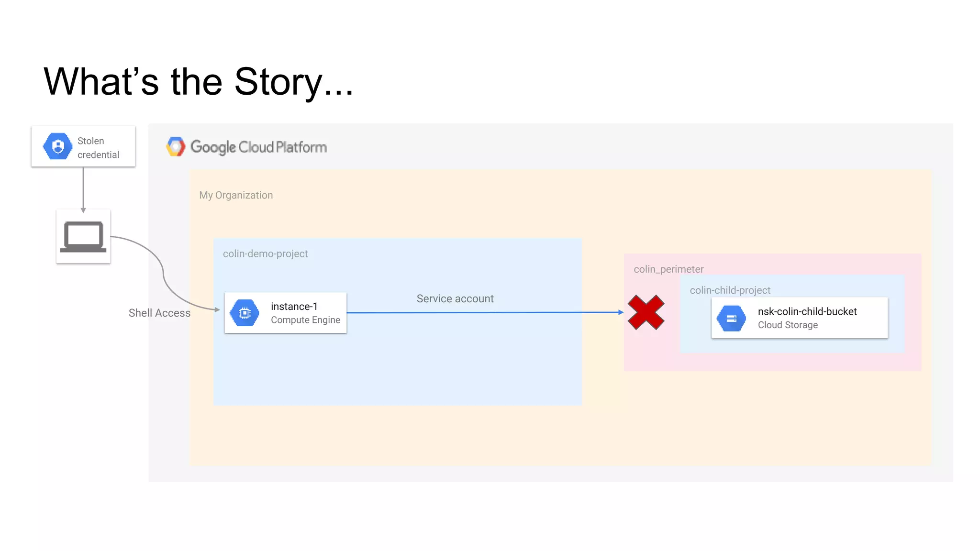Click the 'Shell Access' label
Viewport: 980px width, 551px height.
159,313
